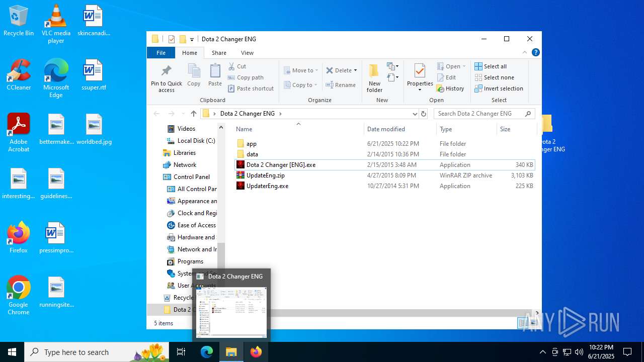Click Edit in Open group
Viewport: 644px width, 362px height.
[x=446, y=77]
